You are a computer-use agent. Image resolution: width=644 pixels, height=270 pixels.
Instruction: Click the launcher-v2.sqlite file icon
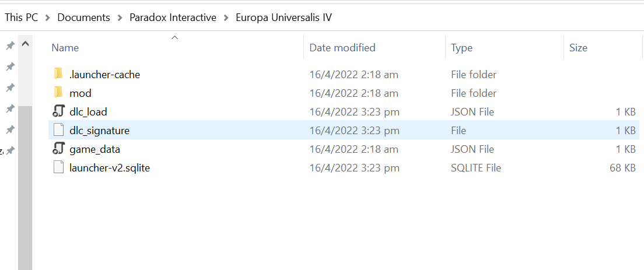click(x=59, y=167)
